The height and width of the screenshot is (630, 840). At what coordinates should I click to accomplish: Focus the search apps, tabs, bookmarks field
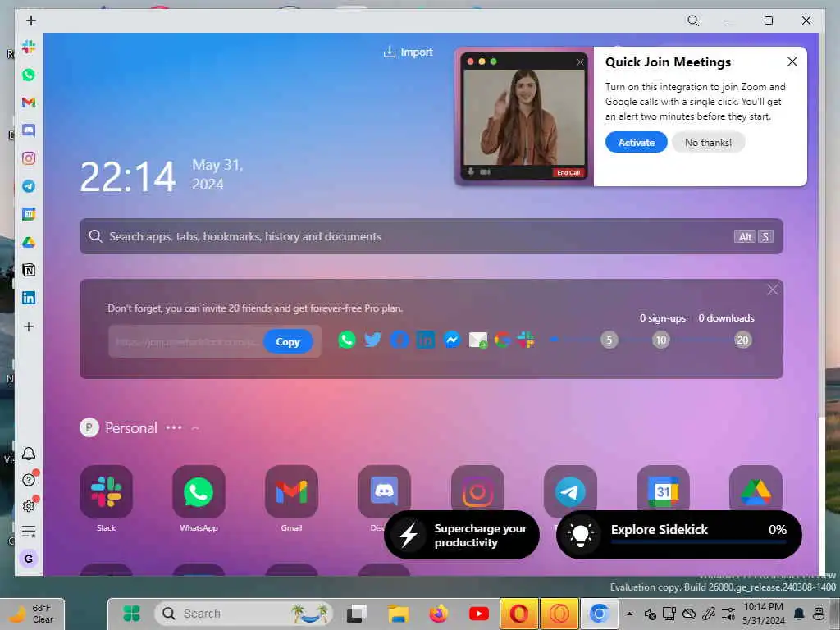pos(431,236)
